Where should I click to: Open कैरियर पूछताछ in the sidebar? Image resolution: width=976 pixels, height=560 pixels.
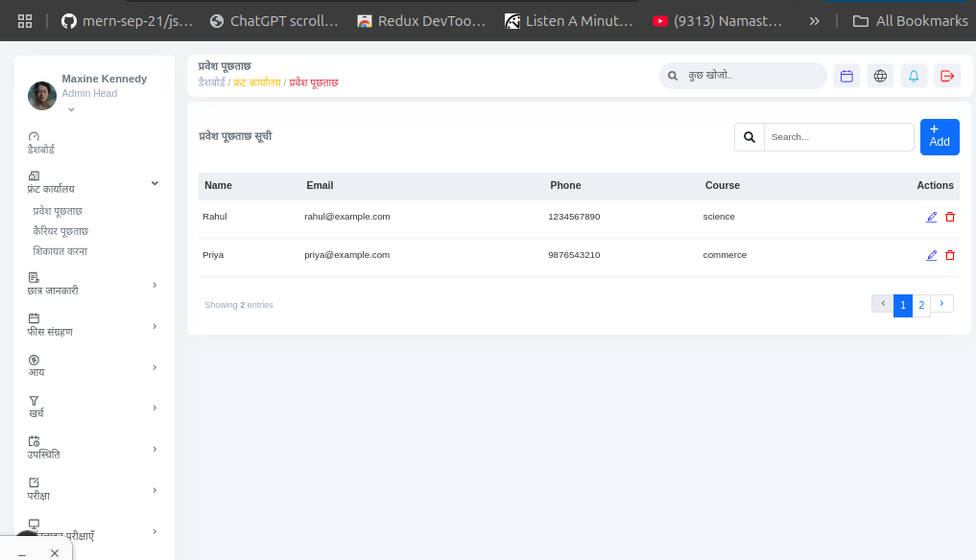(60, 231)
